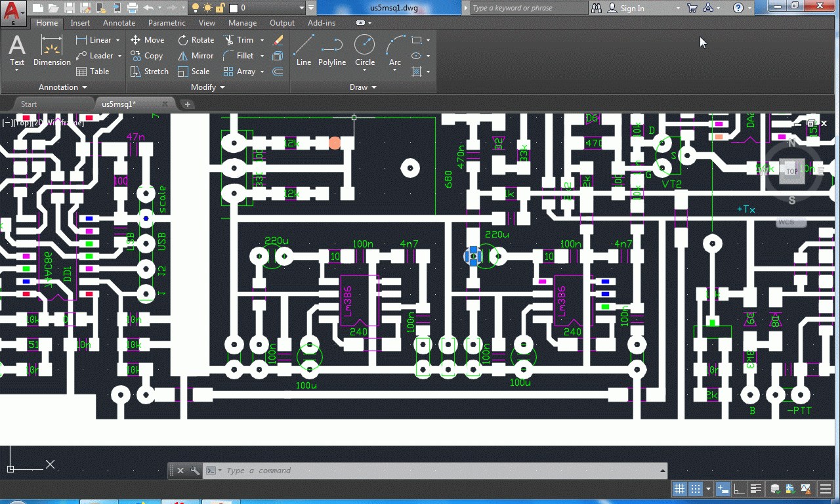
Task: Click Sign In button
Action: (x=627, y=8)
